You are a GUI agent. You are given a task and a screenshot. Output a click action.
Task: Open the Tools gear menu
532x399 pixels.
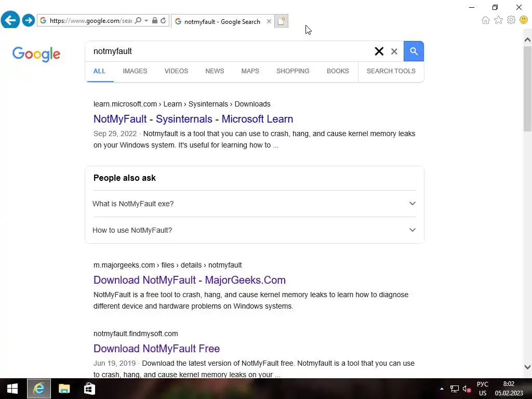pyautogui.click(x=511, y=20)
